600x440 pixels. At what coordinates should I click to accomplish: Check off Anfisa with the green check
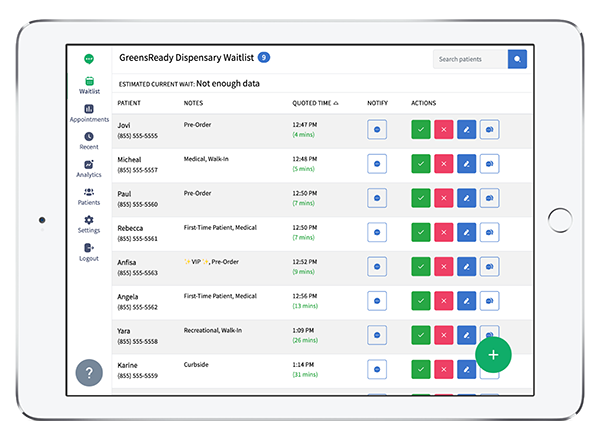pyautogui.click(x=421, y=266)
